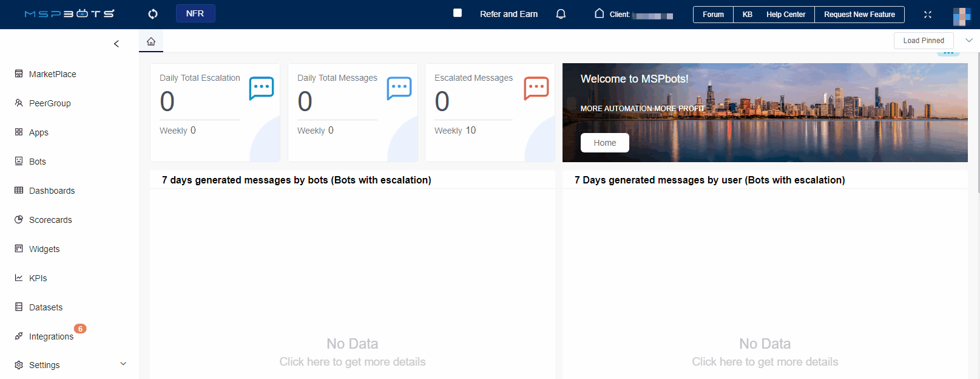
Task: Click the Daily Total Messages chat icon
Action: tap(399, 88)
